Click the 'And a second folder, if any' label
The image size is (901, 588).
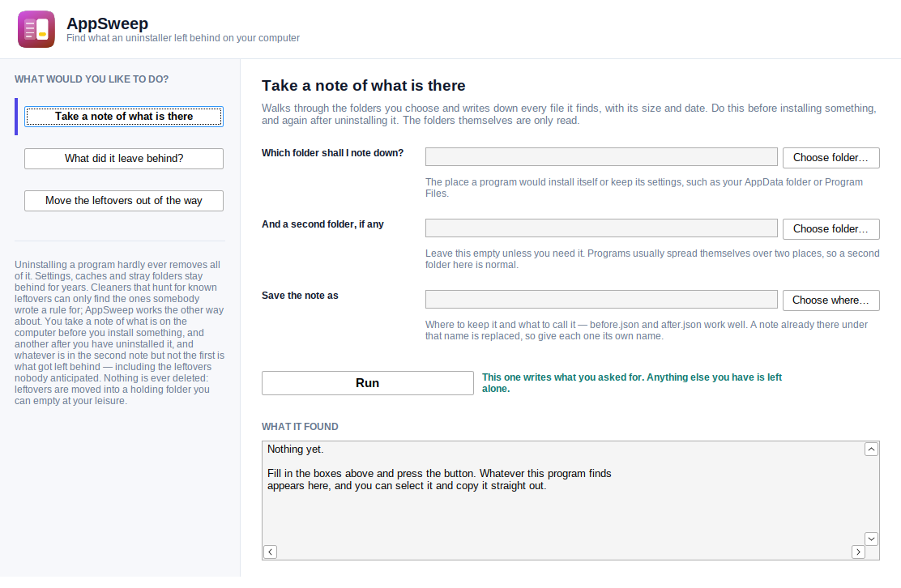[322, 224]
